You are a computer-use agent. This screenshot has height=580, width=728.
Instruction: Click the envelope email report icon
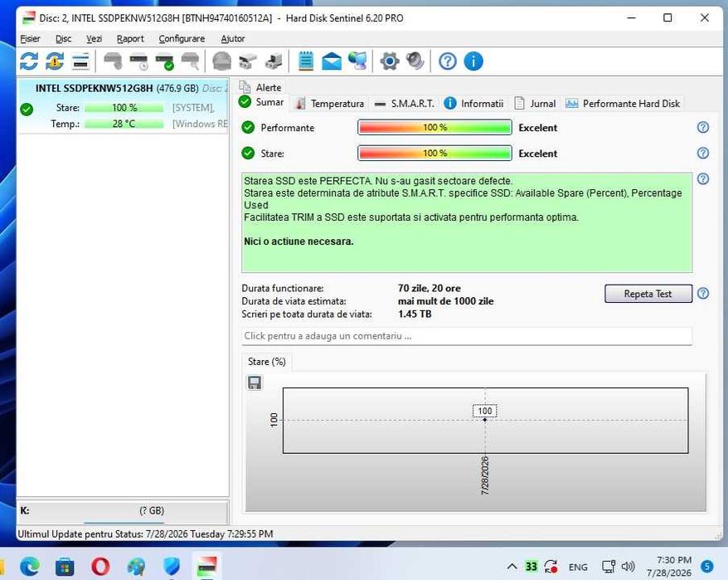332,61
